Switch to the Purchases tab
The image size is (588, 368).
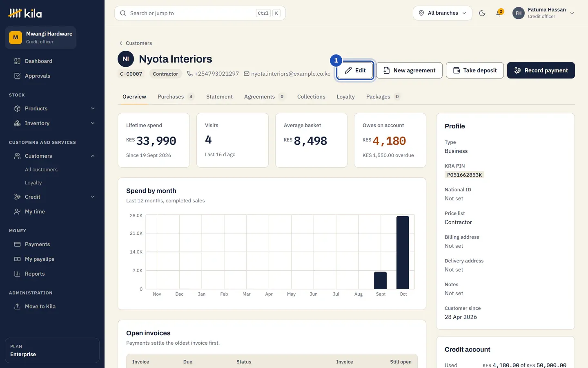(176, 96)
